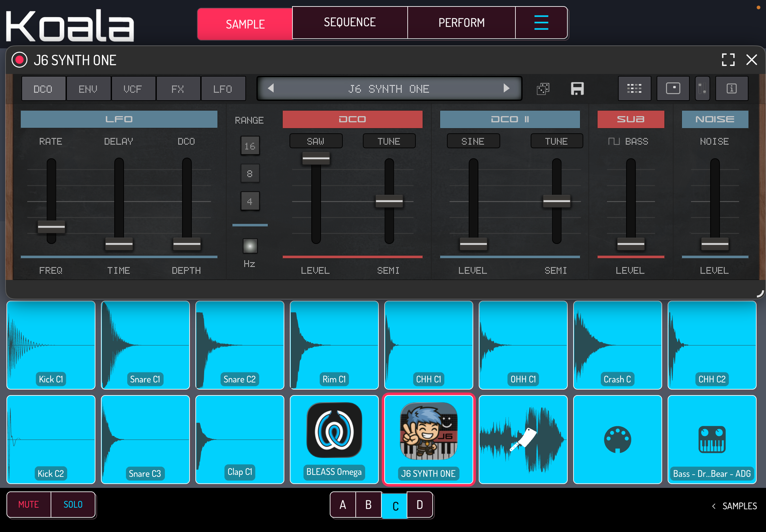Open the DCO II TUNE mode selector

(x=557, y=141)
